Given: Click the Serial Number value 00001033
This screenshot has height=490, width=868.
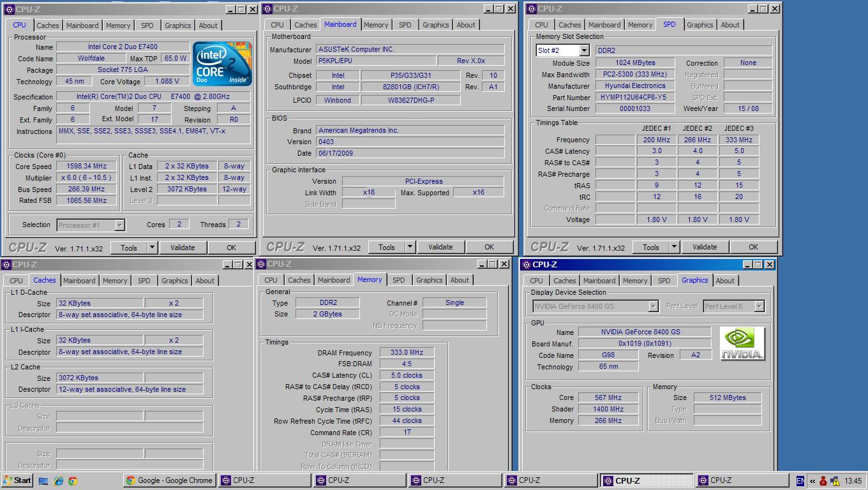Looking at the screenshot, I should (634, 109).
